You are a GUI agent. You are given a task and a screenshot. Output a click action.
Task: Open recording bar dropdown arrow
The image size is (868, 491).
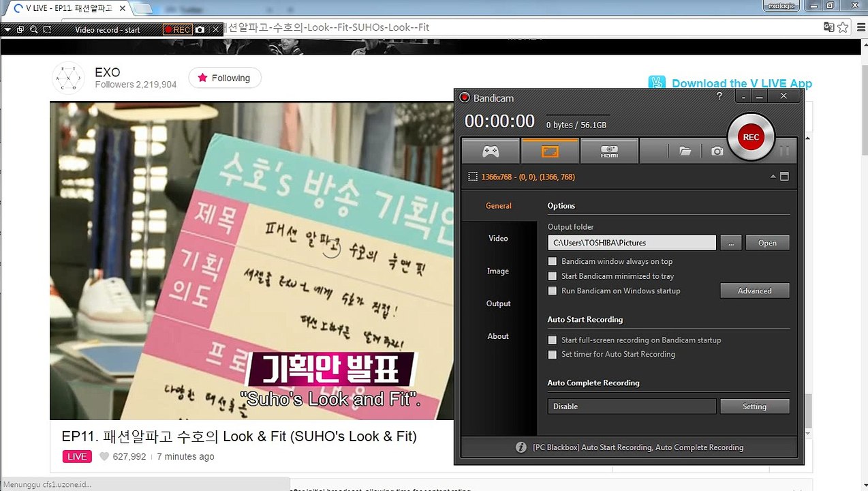7,29
